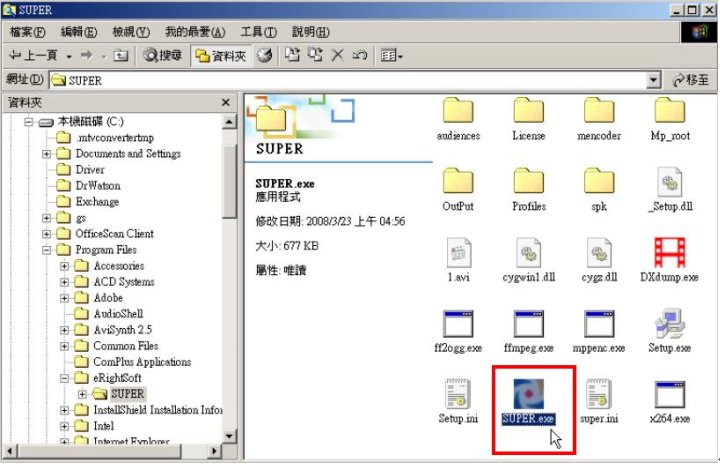Select the super.ini file
Image resolution: width=720 pixels, height=464 pixels.
coord(599,402)
